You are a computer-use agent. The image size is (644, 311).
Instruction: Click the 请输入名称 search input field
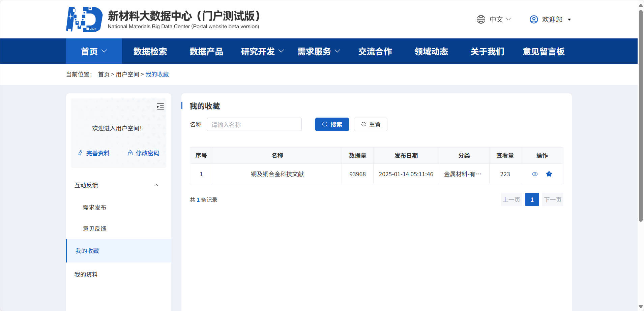click(254, 124)
